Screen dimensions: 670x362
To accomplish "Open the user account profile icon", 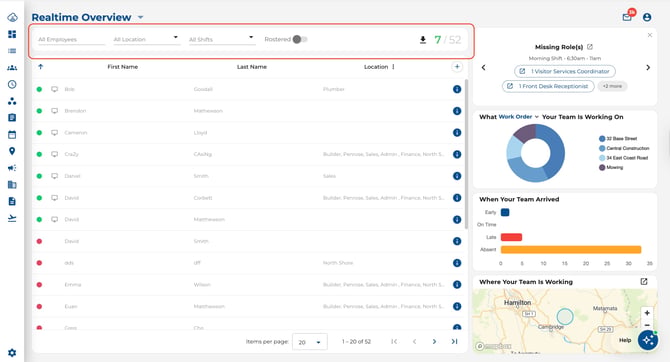I will click(647, 17).
